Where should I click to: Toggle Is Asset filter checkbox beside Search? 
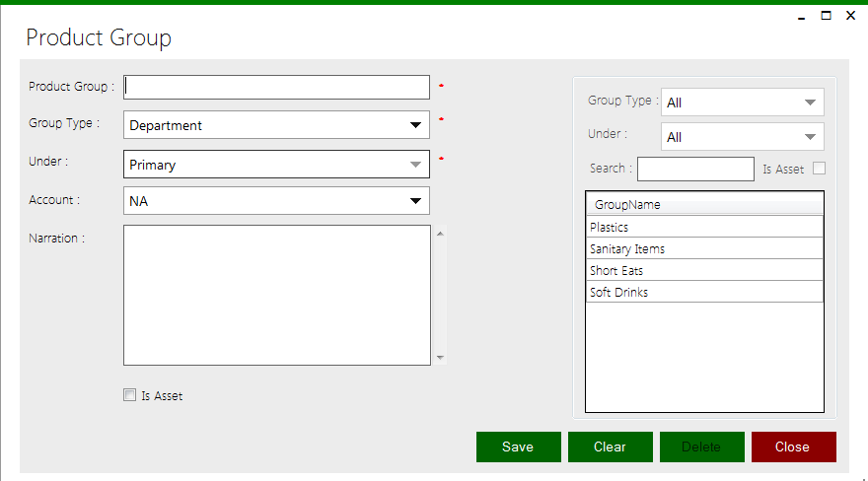click(x=819, y=169)
